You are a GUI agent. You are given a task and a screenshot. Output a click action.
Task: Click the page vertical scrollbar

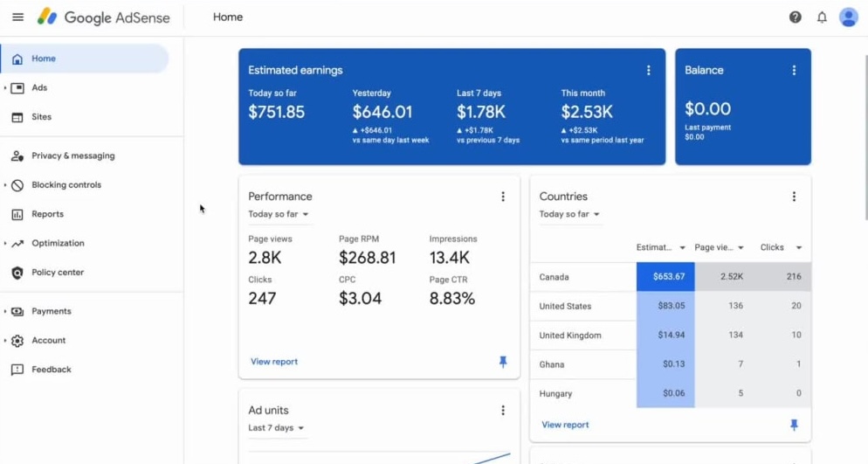[865, 138]
